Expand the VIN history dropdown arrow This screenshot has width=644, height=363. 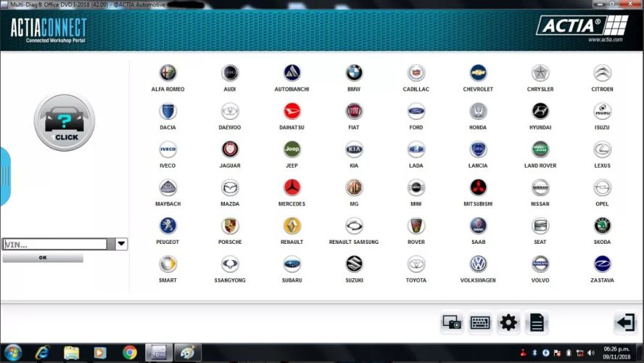pyautogui.click(x=121, y=244)
